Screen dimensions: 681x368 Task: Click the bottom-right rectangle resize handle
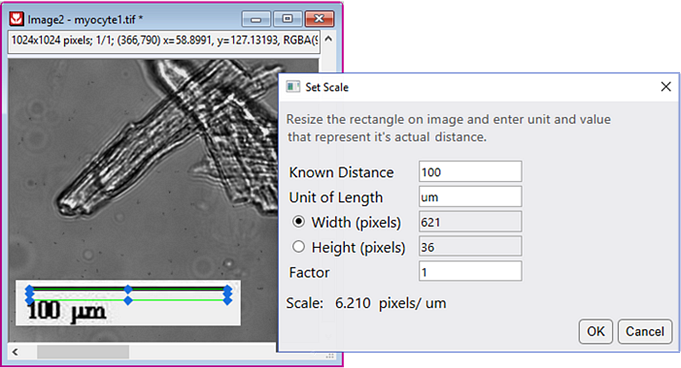tap(227, 301)
